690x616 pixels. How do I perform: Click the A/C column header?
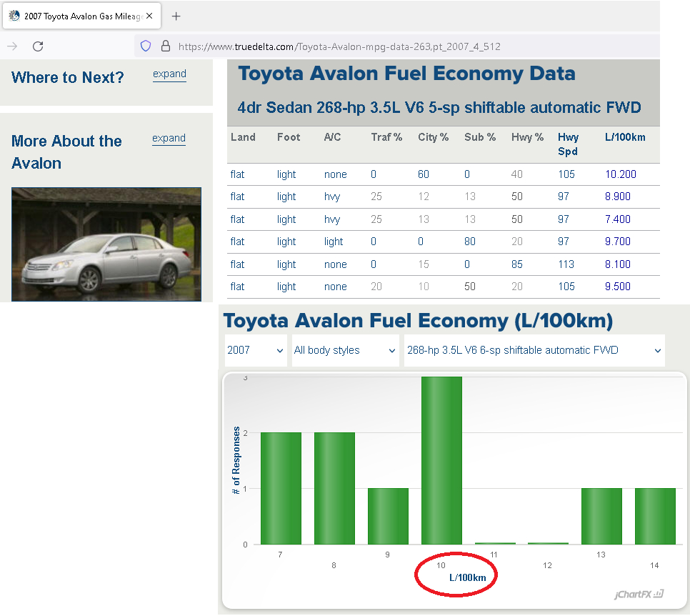[x=332, y=137]
